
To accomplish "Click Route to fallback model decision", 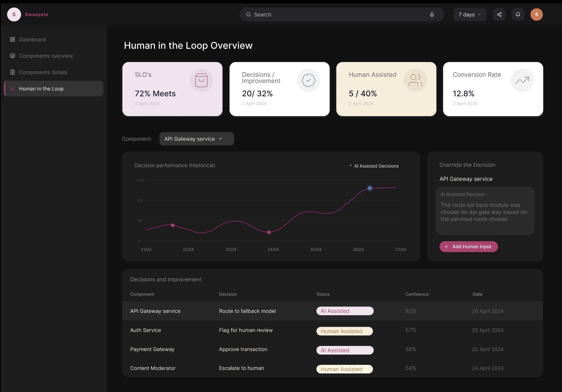I will pyautogui.click(x=247, y=311).
